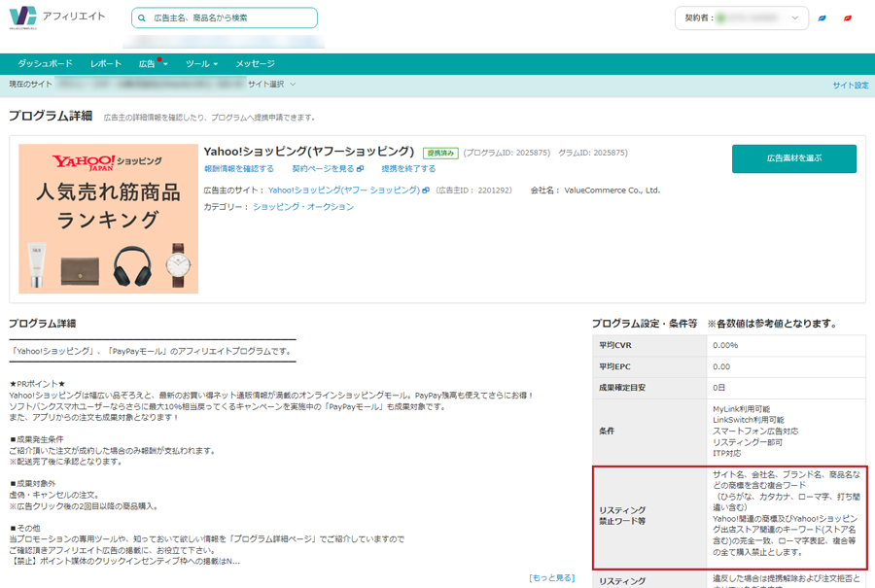The width and height of the screenshot is (875, 588).
Task: Click ショッピング・オークション category link
Action: point(303,206)
